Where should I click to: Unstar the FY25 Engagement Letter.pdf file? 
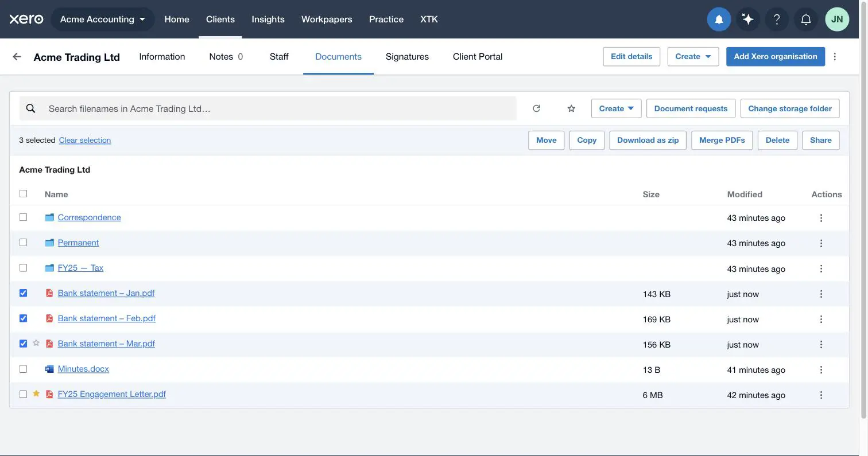tap(36, 393)
